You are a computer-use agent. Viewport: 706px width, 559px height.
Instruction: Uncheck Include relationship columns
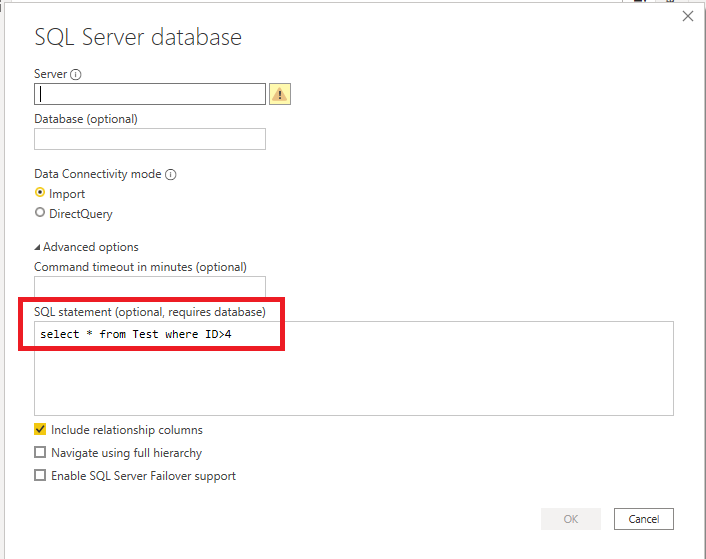click(40, 429)
